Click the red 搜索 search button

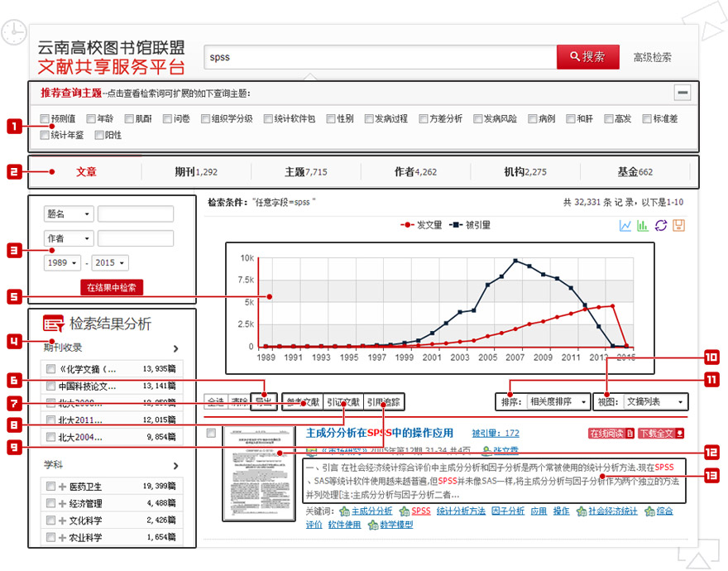point(587,57)
